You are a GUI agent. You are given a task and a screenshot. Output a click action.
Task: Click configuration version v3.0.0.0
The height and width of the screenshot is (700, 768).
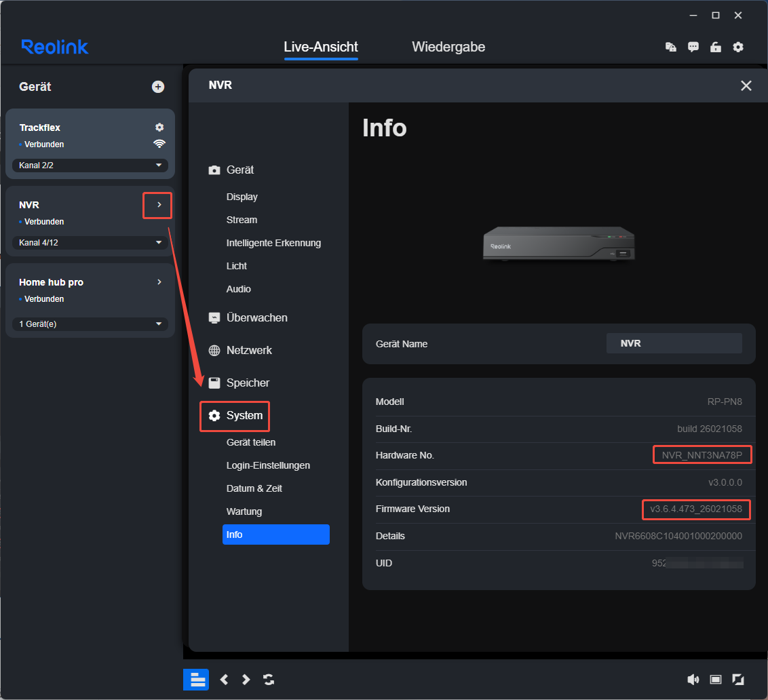coord(725,482)
